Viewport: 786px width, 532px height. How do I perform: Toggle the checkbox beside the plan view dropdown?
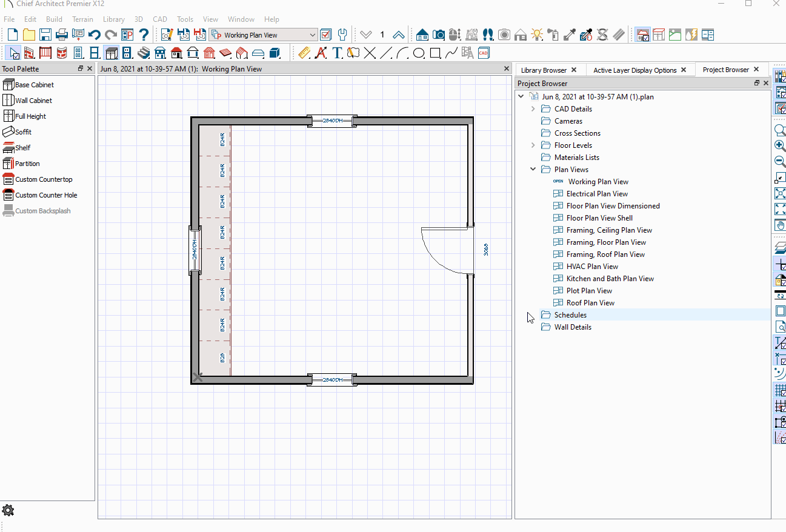(325, 35)
